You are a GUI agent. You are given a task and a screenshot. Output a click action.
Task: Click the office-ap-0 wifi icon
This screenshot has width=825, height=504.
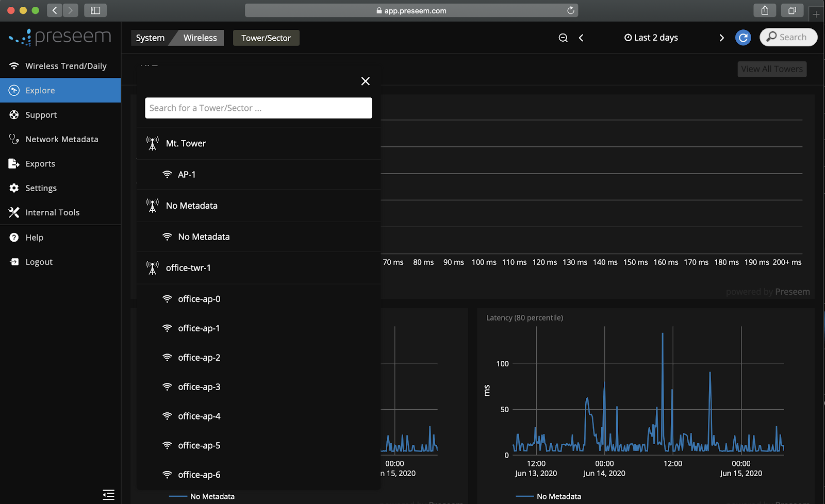pyautogui.click(x=167, y=299)
